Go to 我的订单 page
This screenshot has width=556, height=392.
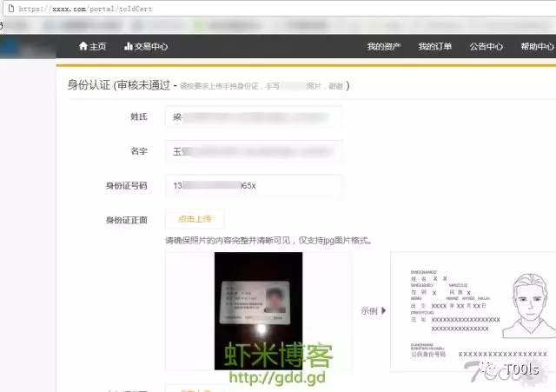click(435, 46)
